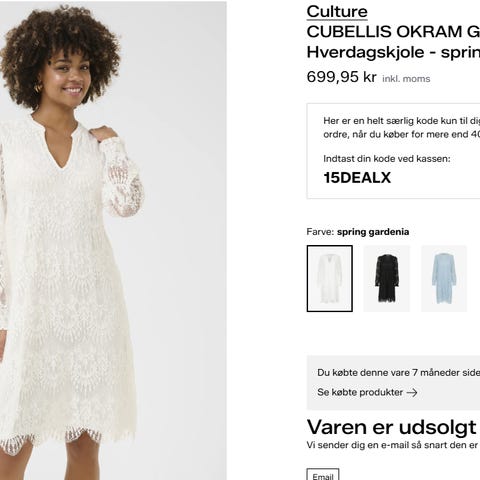Click the Hverdagskjole product subtitle line

pyautogui.click(x=393, y=52)
